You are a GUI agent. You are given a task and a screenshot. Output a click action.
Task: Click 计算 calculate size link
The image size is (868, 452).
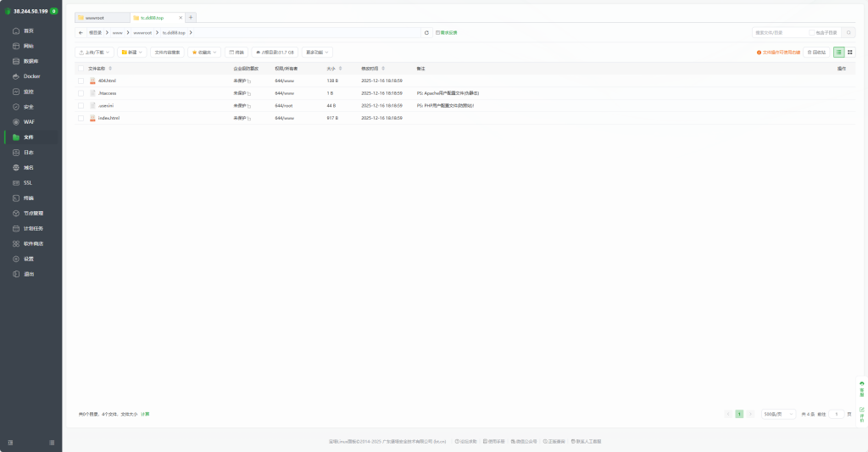tap(145, 415)
